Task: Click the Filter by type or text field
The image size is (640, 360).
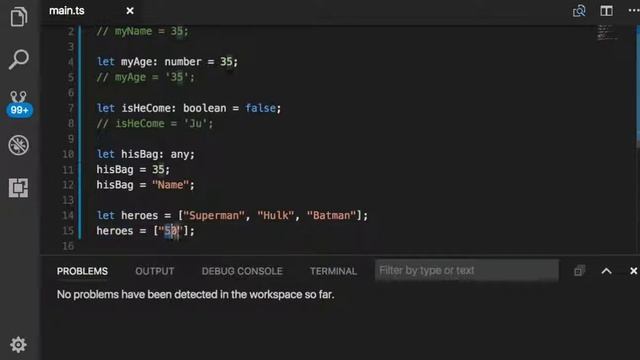Action: click(x=467, y=270)
